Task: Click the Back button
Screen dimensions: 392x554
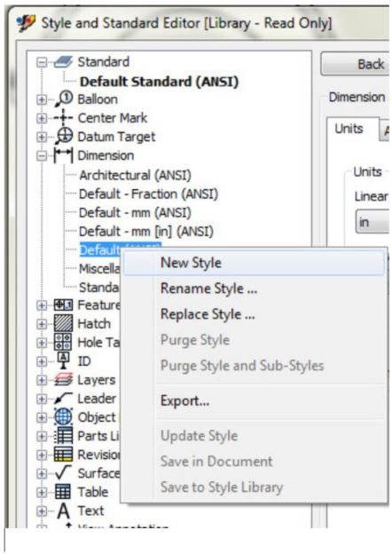Action: point(355,64)
